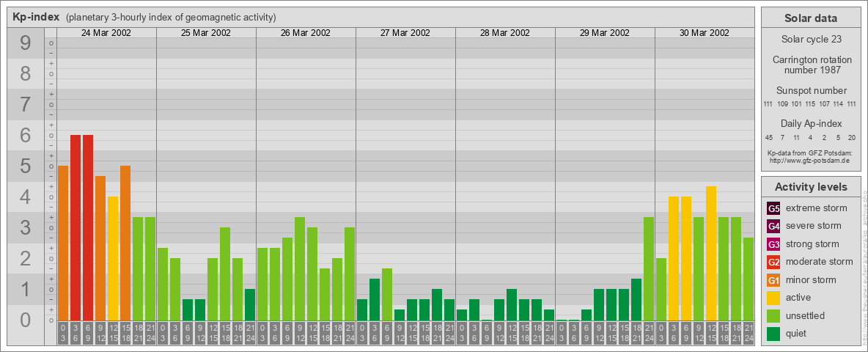Click the G3 strong storm legend swatch
Screen dimensions: 868x352
(773, 244)
